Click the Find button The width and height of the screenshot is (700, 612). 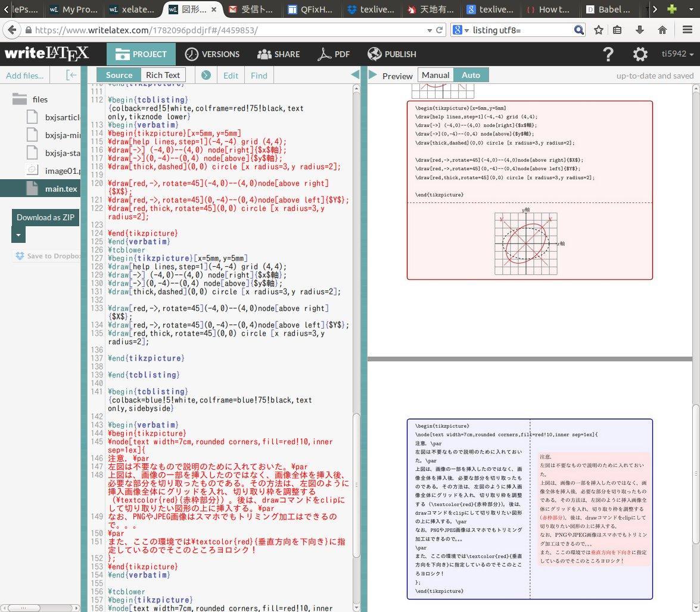pos(259,76)
